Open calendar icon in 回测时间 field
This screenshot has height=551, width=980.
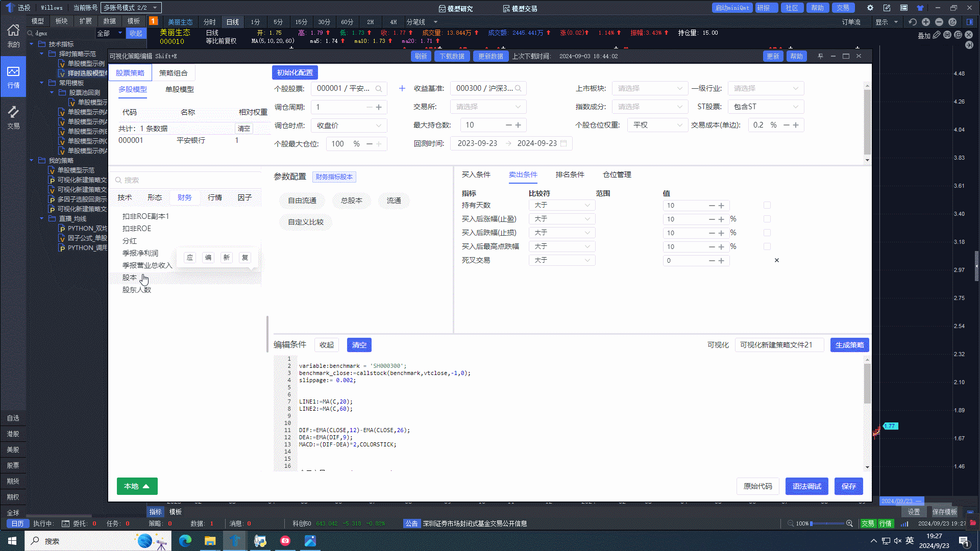tap(563, 143)
